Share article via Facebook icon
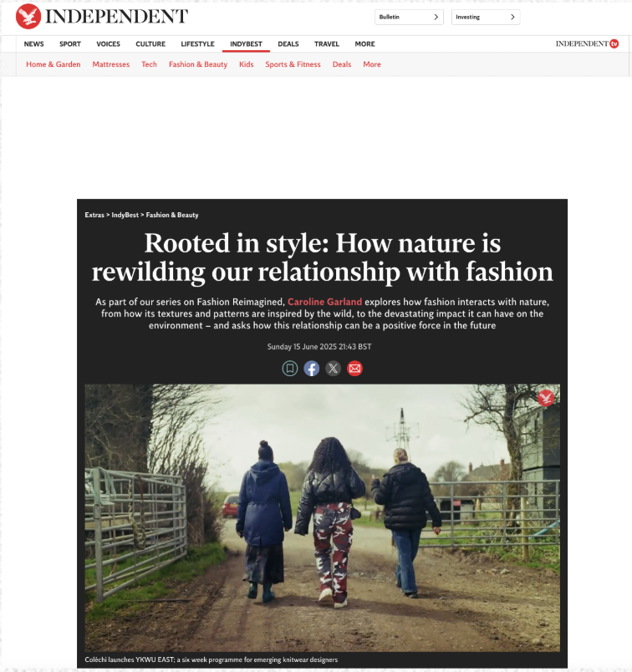The width and height of the screenshot is (632, 672). coord(311,368)
